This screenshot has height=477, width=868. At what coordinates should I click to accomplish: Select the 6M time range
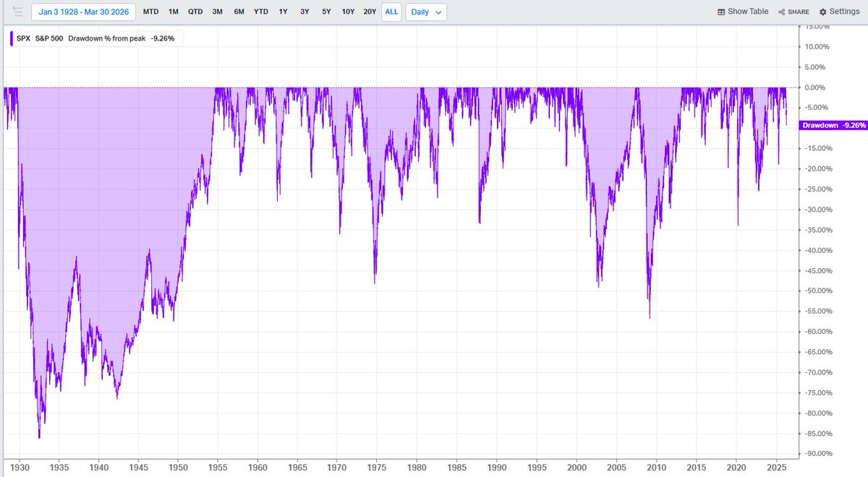[239, 12]
